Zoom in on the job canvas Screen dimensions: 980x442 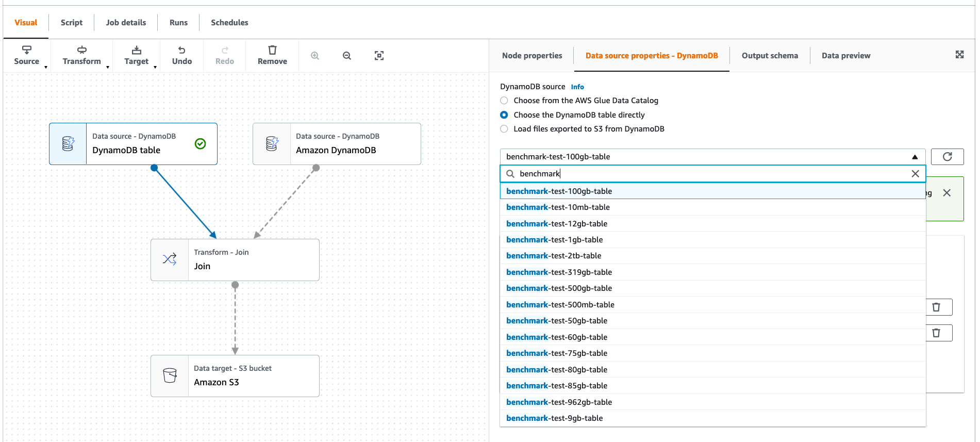[x=315, y=56]
